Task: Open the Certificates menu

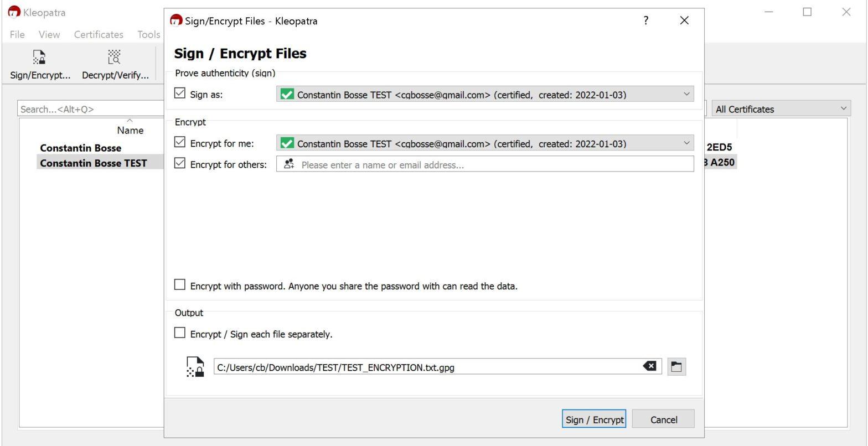Action: (x=99, y=34)
